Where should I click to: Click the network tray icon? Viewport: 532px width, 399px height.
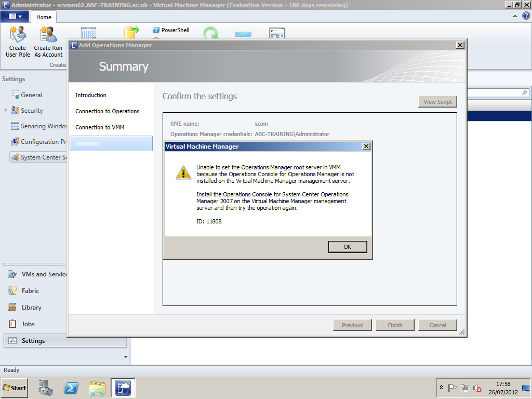coord(465,388)
